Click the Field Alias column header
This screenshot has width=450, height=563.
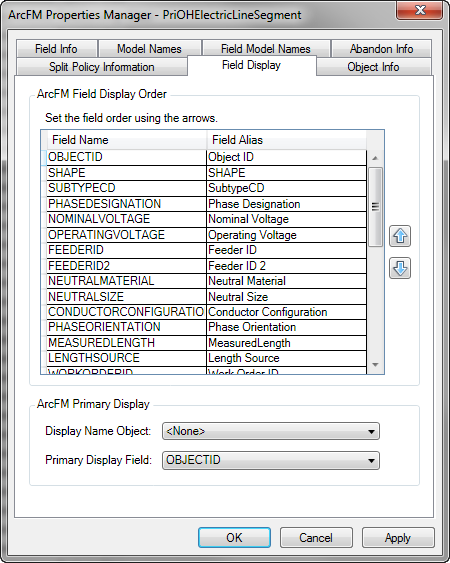coord(287,140)
